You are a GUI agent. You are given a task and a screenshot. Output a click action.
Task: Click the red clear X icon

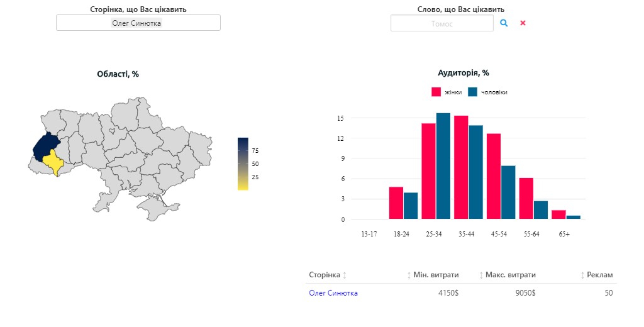pyautogui.click(x=523, y=23)
